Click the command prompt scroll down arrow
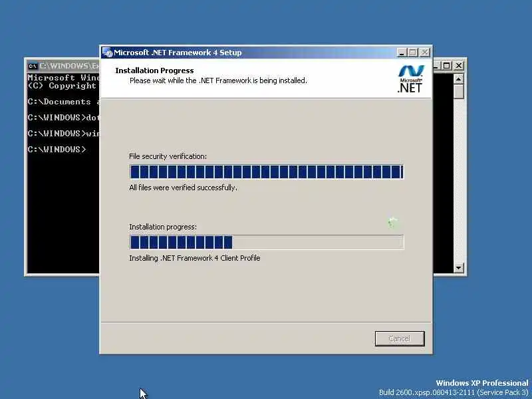This screenshot has width=532, height=399. (x=458, y=268)
